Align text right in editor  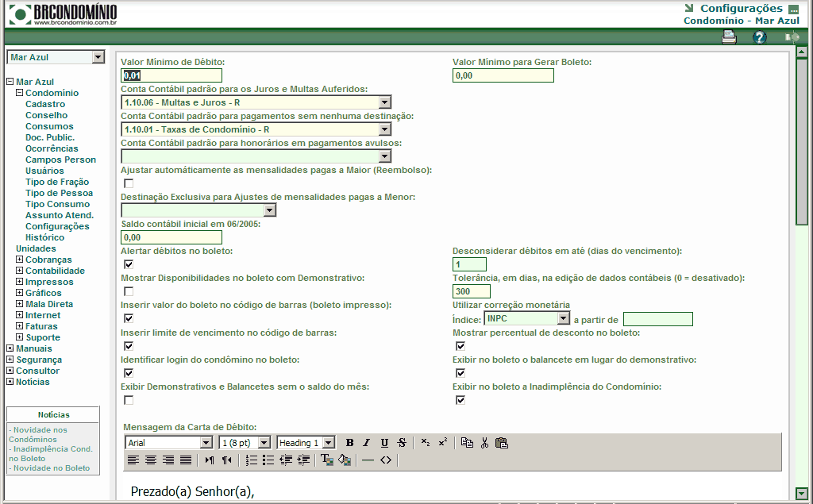pos(168,460)
